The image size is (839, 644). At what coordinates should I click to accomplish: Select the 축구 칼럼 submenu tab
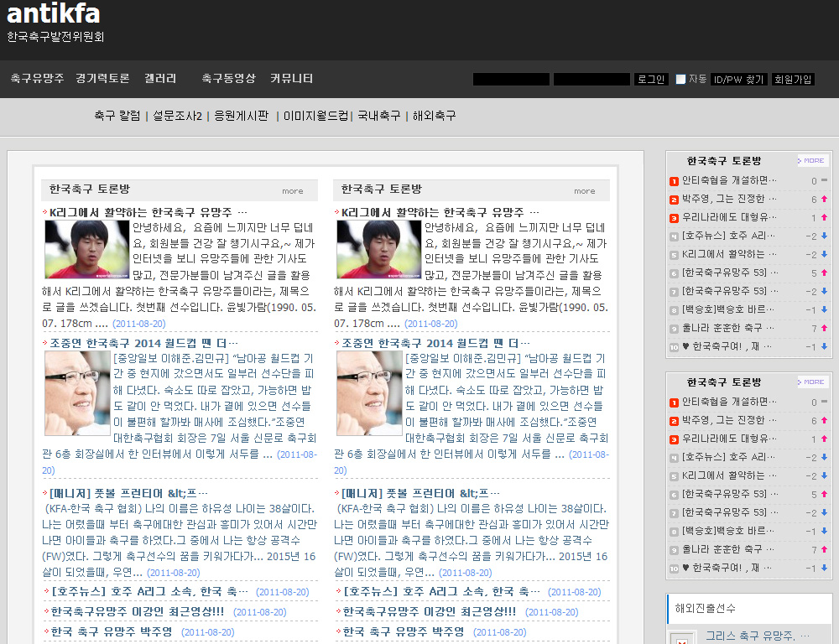(117, 116)
